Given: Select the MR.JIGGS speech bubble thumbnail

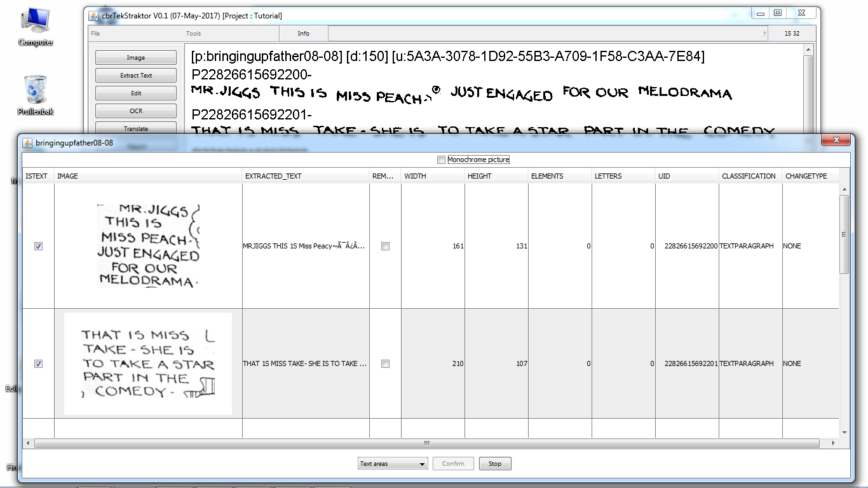Looking at the screenshot, I should pyautogui.click(x=148, y=246).
